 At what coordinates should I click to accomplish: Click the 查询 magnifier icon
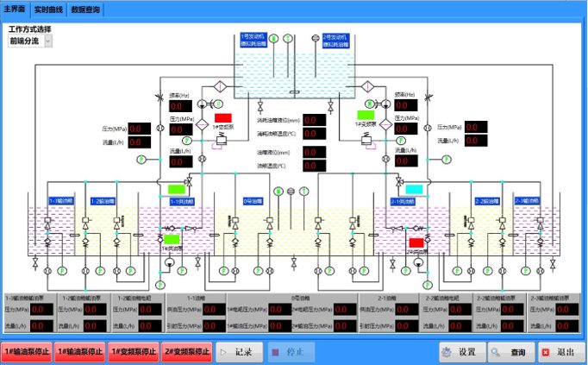[x=496, y=352]
